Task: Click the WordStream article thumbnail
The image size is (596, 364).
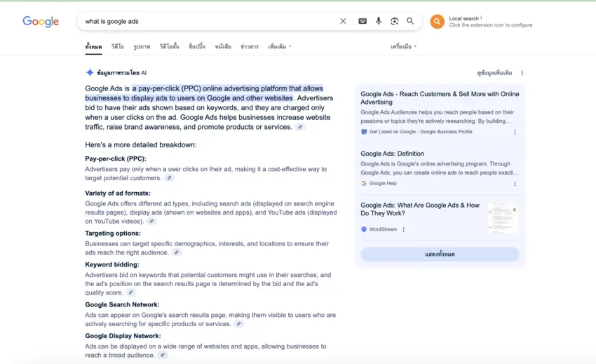Action: [503, 217]
